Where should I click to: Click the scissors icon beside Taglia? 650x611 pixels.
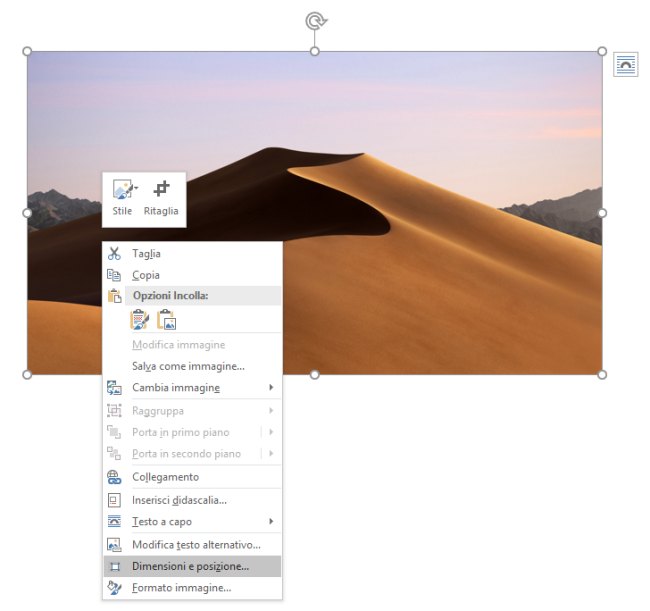pos(114,253)
